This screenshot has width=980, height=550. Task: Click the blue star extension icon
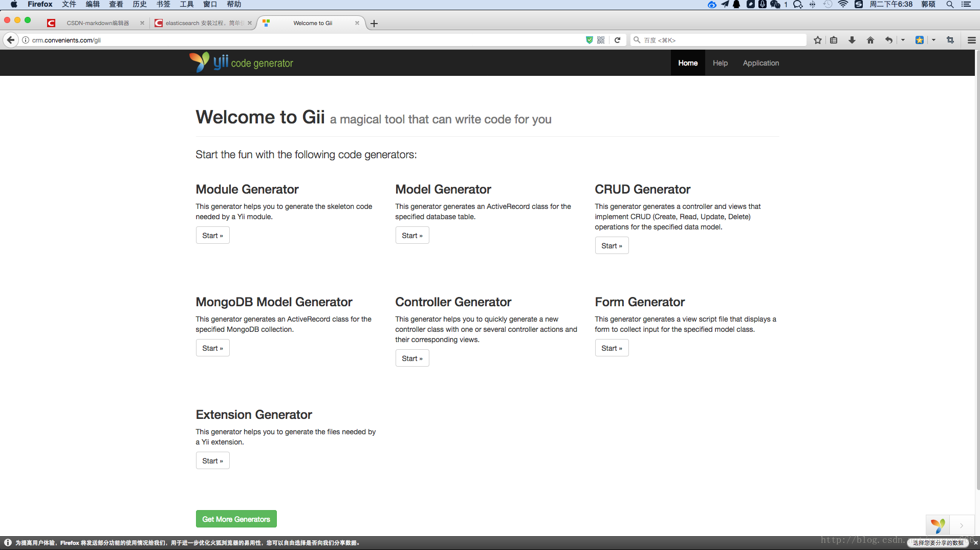point(920,40)
